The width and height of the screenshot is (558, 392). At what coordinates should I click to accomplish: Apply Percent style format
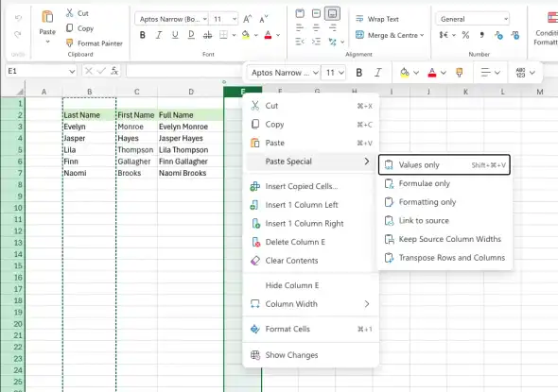tap(465, 35)
